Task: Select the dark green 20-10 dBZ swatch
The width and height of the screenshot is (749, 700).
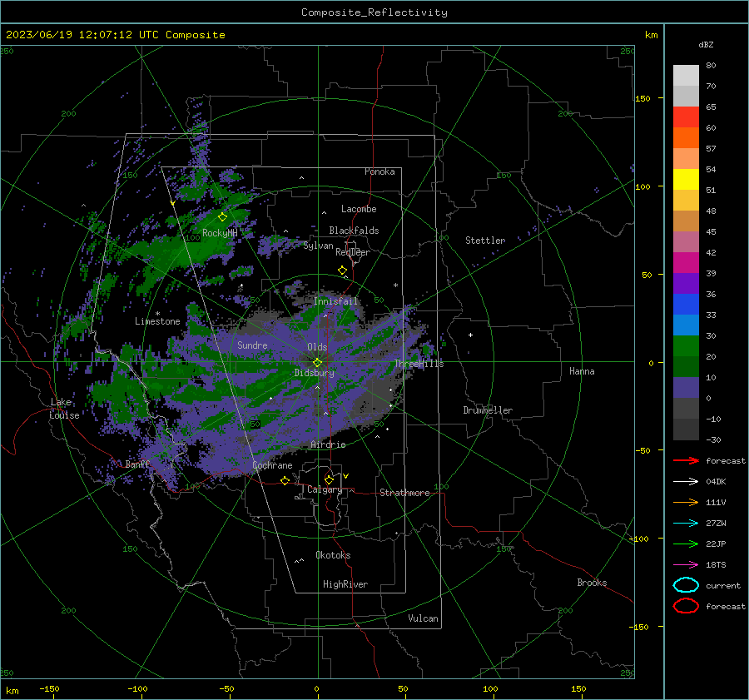Action: pos(686,366)
